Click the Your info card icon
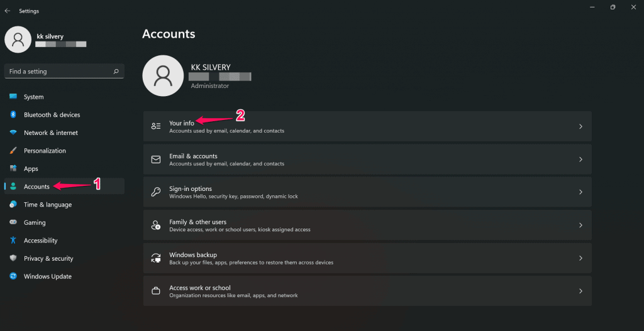 [156, 126]
